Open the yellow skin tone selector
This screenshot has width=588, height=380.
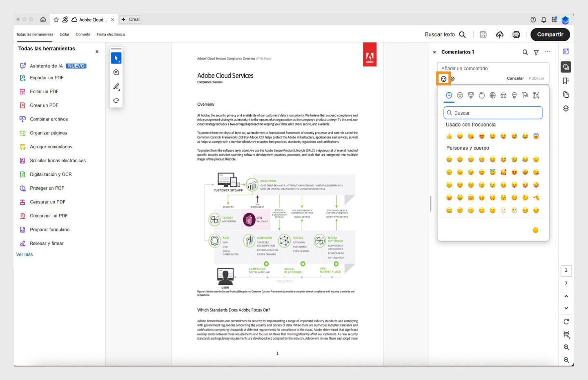[x=536, y=230]
